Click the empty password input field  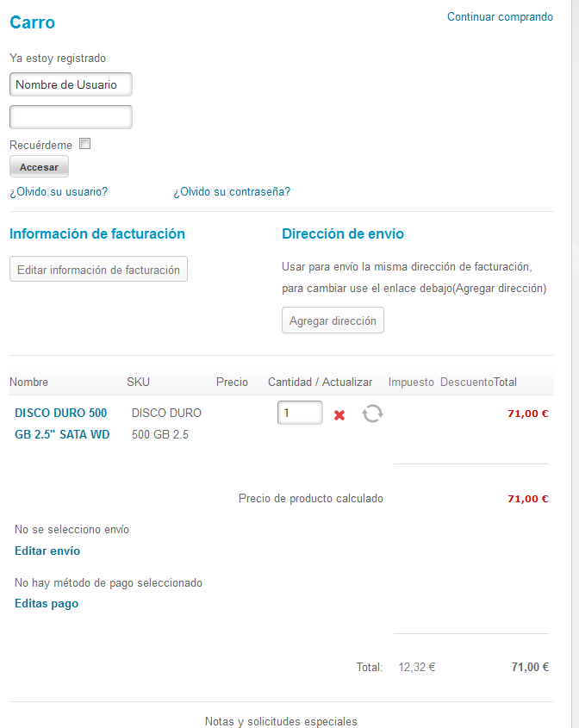71,117
